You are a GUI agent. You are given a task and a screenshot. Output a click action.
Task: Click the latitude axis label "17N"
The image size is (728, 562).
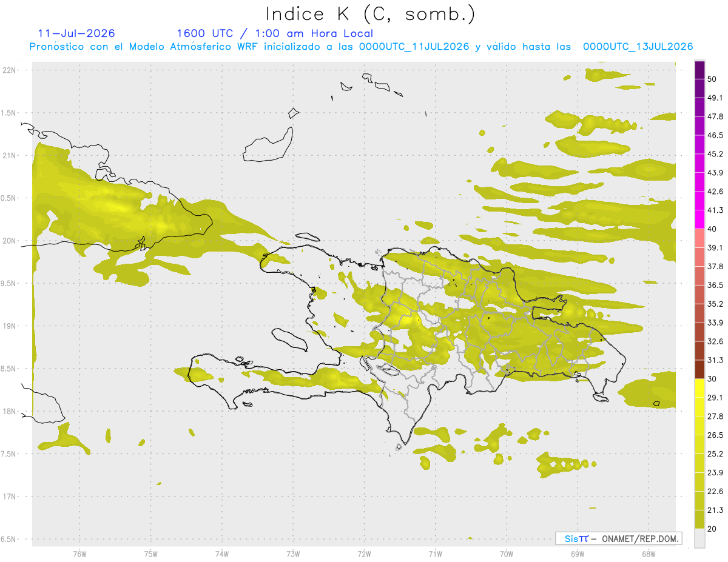click(x=10, y=497)
